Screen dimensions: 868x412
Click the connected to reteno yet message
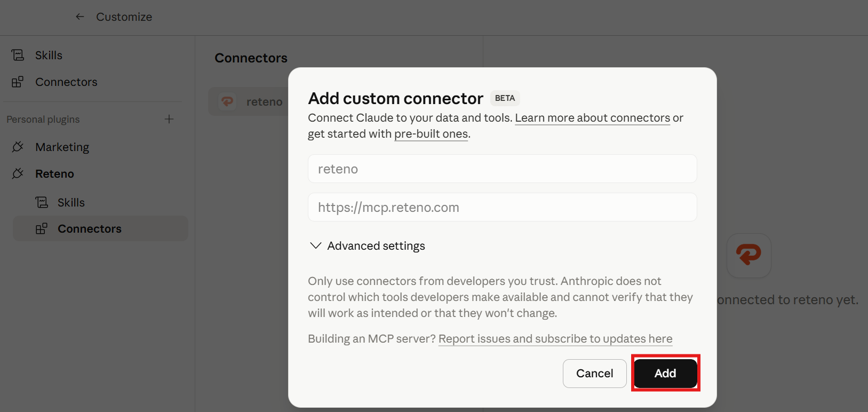[x=787, y=299]
